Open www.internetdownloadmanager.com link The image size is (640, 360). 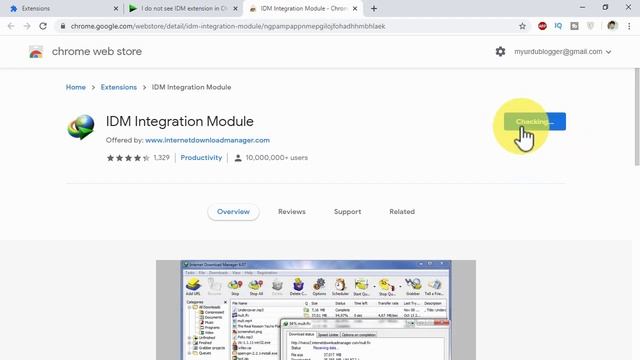point(207,140)
